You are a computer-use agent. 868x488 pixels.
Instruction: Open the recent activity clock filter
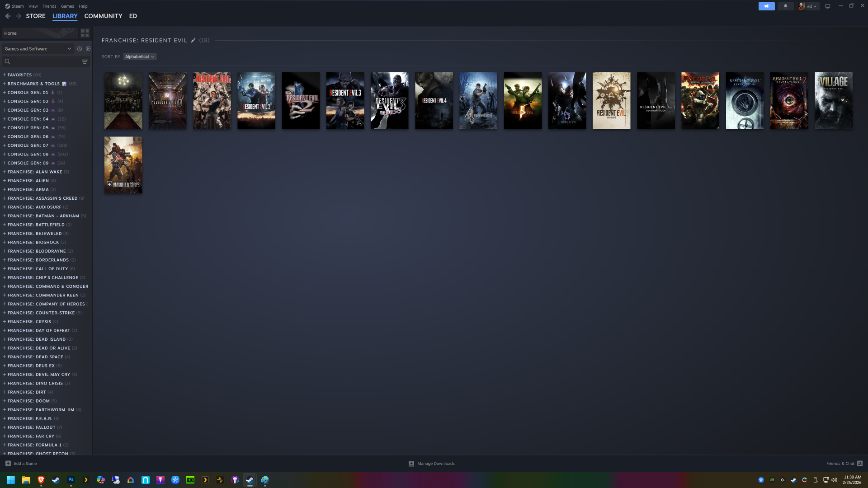(80, 49)
